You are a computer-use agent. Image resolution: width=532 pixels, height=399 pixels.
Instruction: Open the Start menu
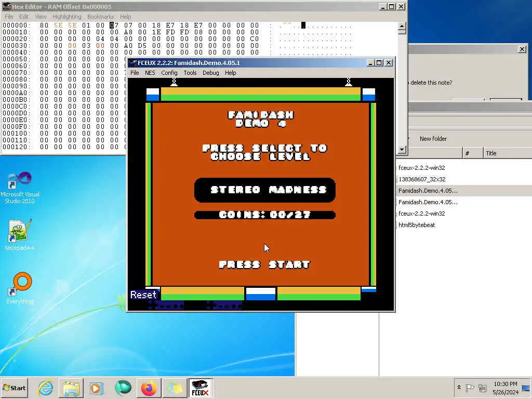click(14, 388)
